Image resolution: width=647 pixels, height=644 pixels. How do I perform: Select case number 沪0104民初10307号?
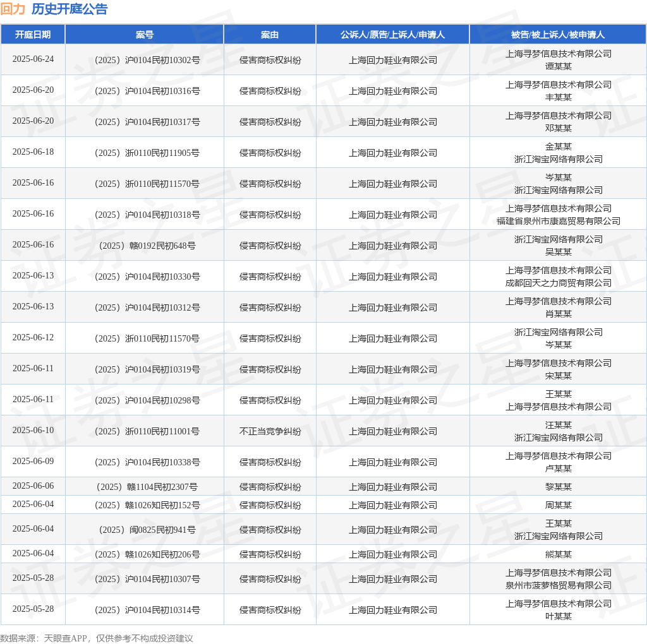[x=147, y=579]
